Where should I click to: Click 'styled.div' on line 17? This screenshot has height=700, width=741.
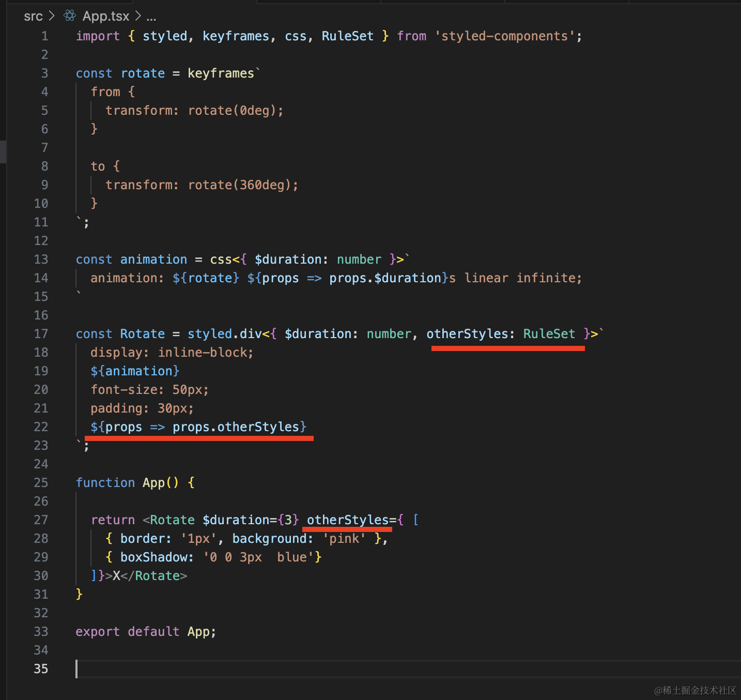pyautogui.click(x=225, y=334)
